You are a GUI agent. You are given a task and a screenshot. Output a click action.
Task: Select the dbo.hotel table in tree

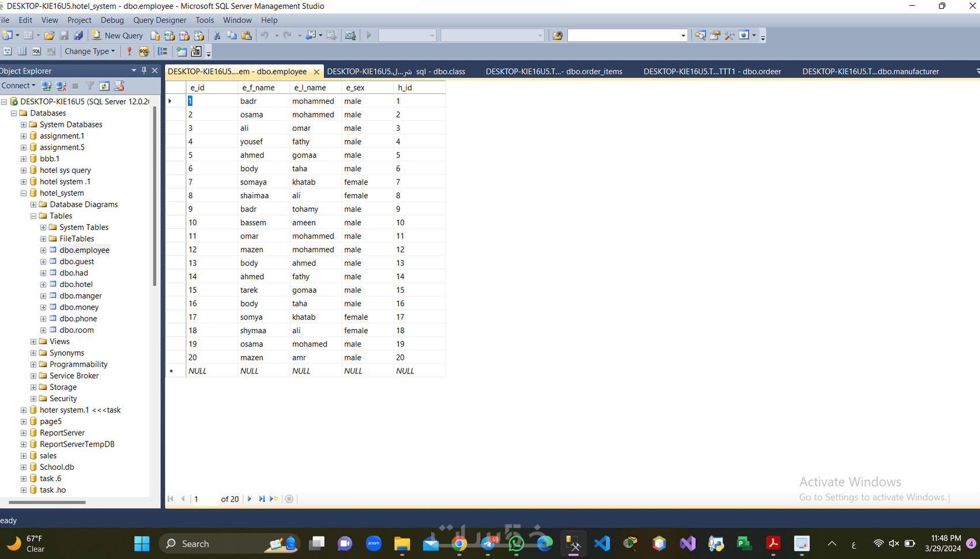(76, 284)
